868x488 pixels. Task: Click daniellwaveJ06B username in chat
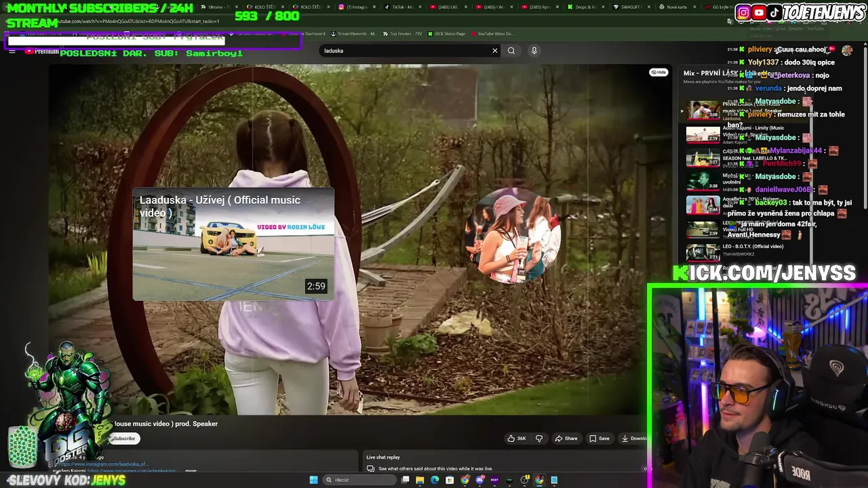783,190
